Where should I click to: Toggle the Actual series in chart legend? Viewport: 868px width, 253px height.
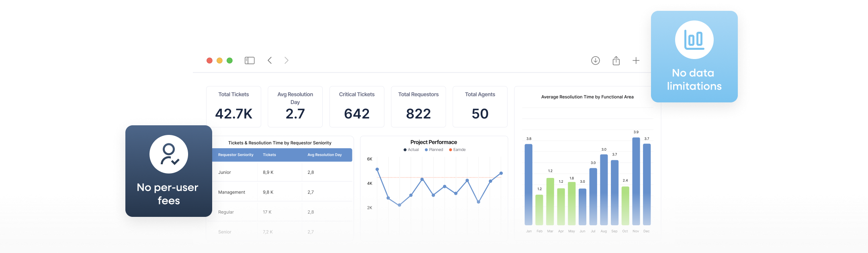411,150
